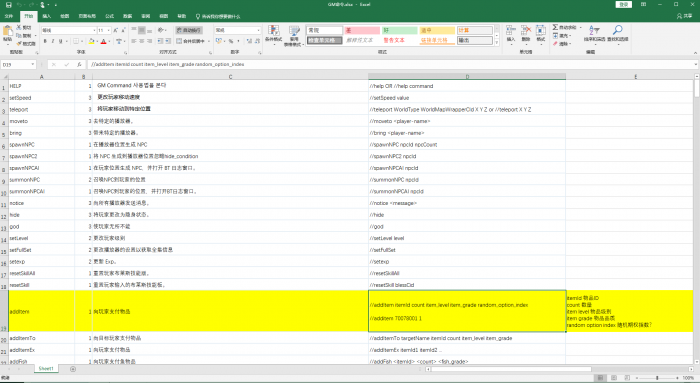Switch to the Insert ribbon tab

point(46,16)
